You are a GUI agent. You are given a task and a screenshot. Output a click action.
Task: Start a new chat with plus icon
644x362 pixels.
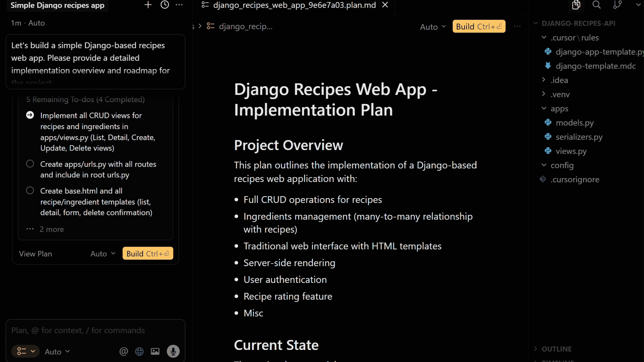point(148,5)
